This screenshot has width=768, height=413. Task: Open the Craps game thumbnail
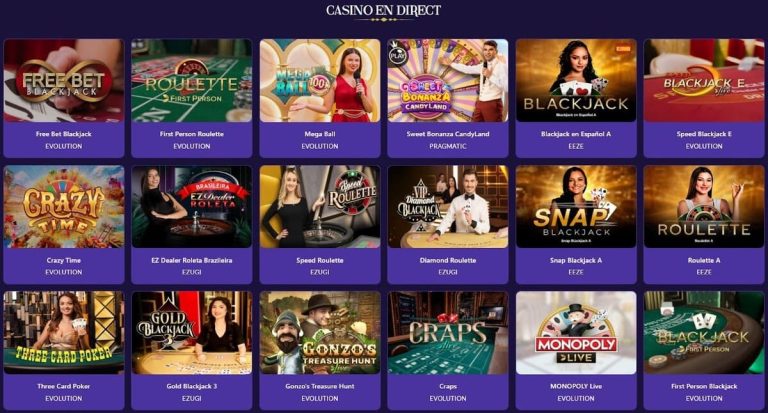[448, 333]
